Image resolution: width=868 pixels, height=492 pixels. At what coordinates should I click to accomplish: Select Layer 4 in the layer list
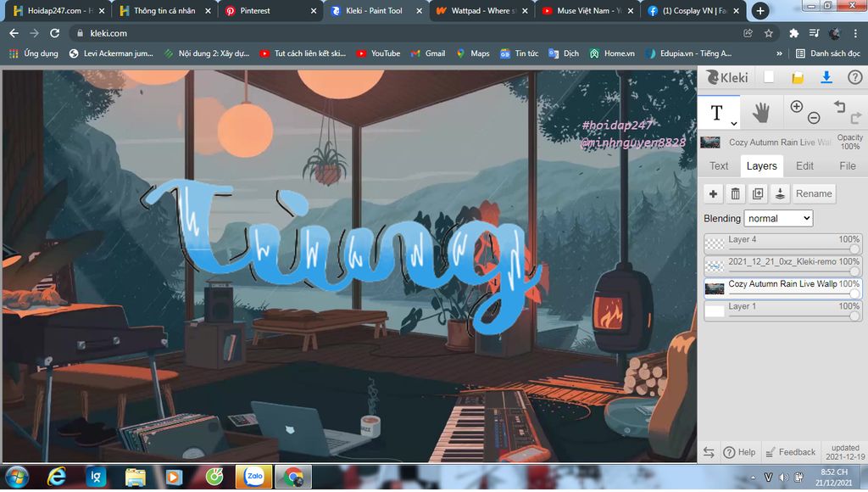782,243
